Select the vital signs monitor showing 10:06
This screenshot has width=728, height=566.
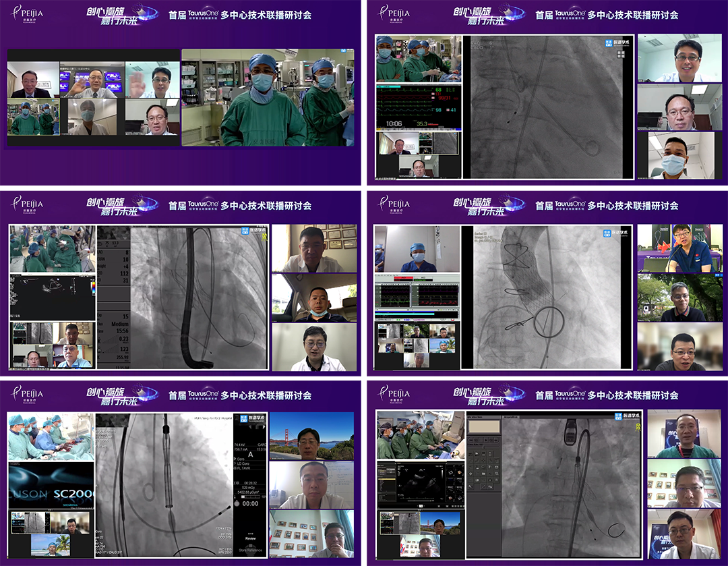click(x=418, y=106)
